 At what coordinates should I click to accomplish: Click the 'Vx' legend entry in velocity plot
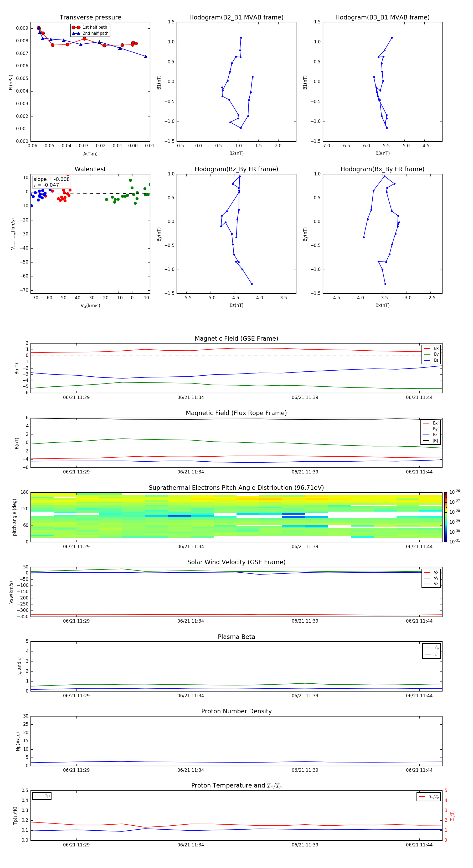click(431, 572)
